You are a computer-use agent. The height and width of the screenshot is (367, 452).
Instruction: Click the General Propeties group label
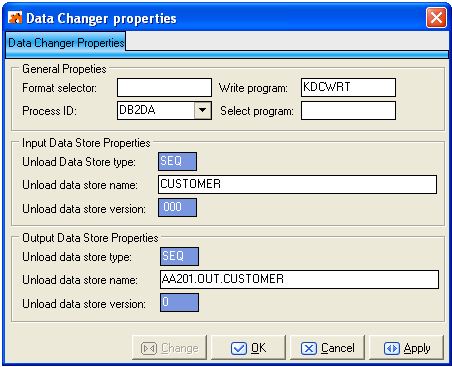[x=64, y=69]
